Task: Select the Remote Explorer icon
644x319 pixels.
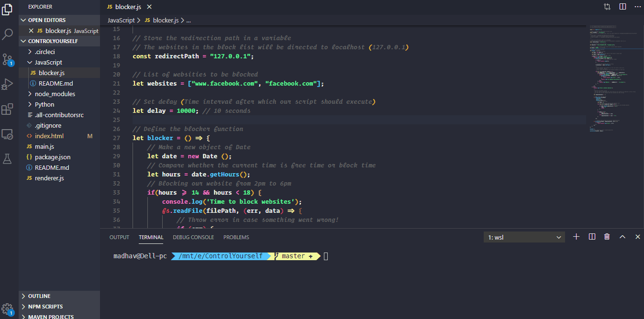Action: tap(7, 134)
